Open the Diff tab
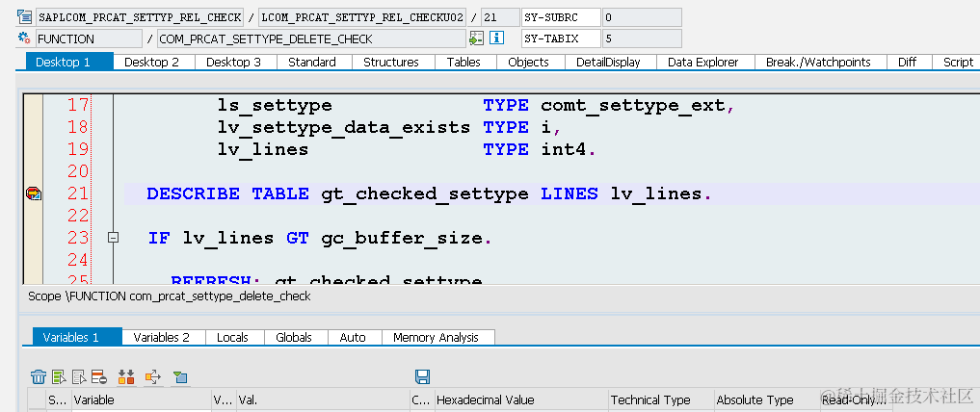Image resolution: width=980 pixels, height=412 pixels. pos(908,62)
